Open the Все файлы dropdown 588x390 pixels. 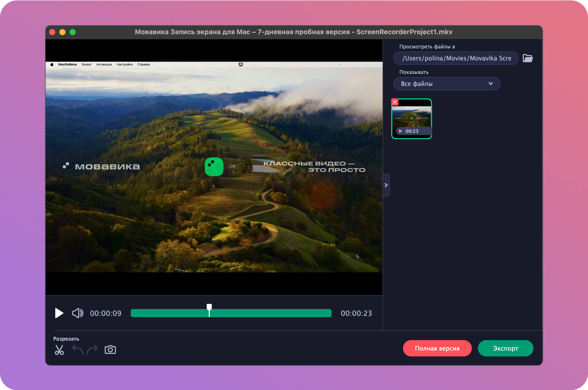tap(447, 84)
